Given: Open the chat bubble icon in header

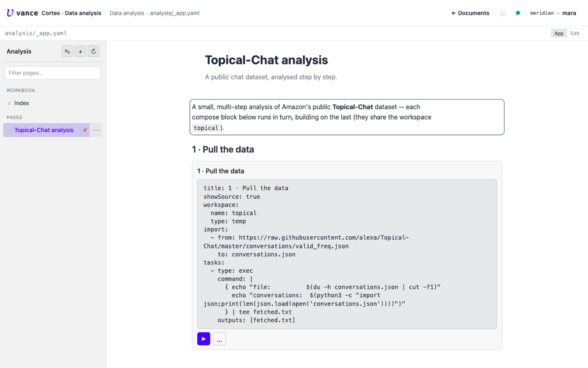Looking at the screenshot, I should pyautogui.click(x=503, y=13).
